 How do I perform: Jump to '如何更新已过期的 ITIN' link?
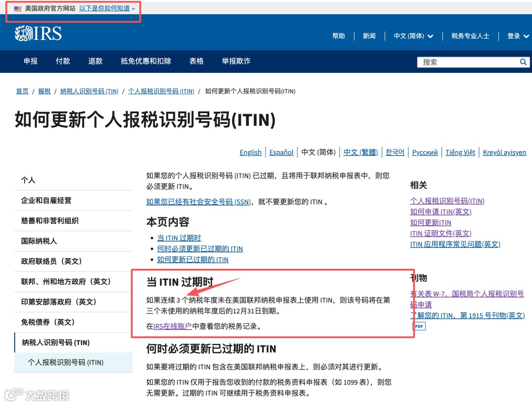pos(193,260)
